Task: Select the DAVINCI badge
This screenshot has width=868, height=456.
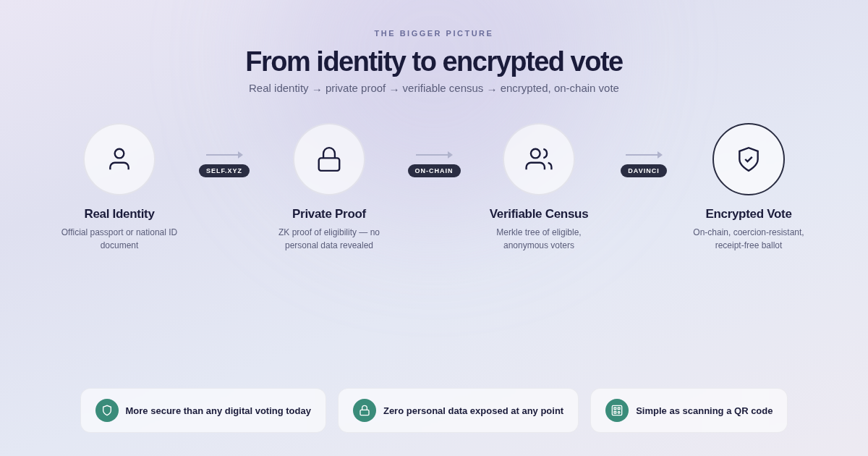Action: click(x=644, y=171)
